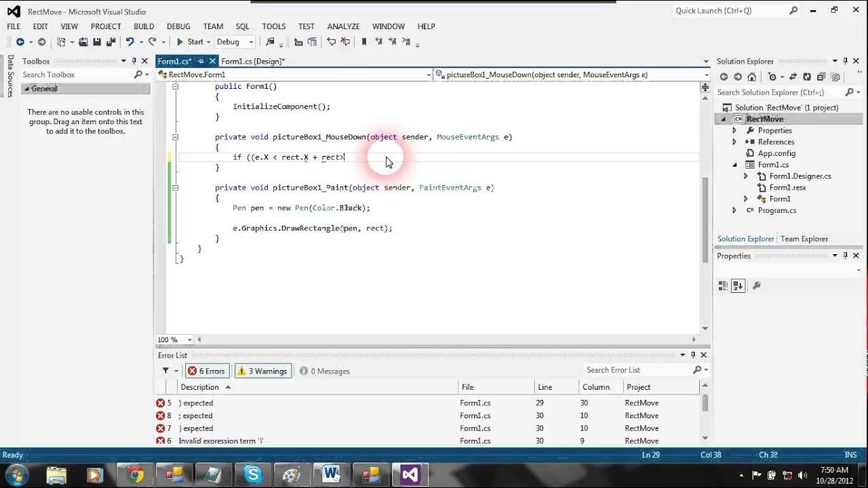The width and height of the screenshot is (868, 488).
Task: Switch to the Form1.cs [Design]* tab
Action: tap(253, 61)
